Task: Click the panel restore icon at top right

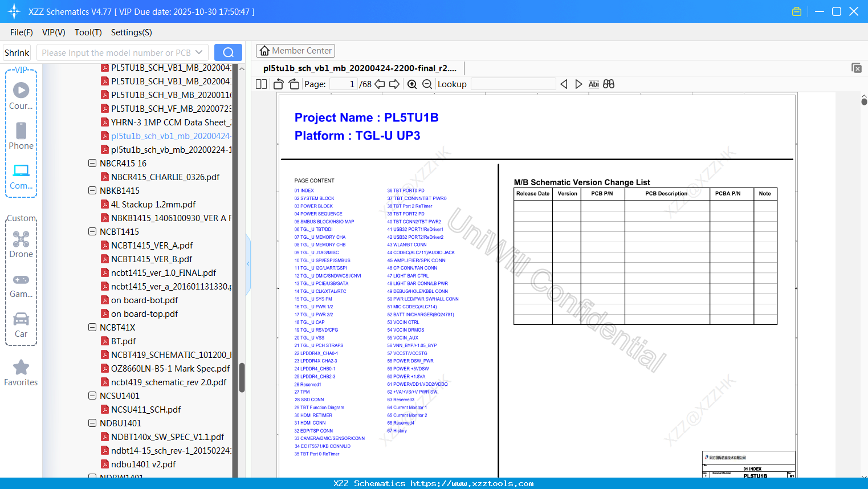Action: coord(857,68)
